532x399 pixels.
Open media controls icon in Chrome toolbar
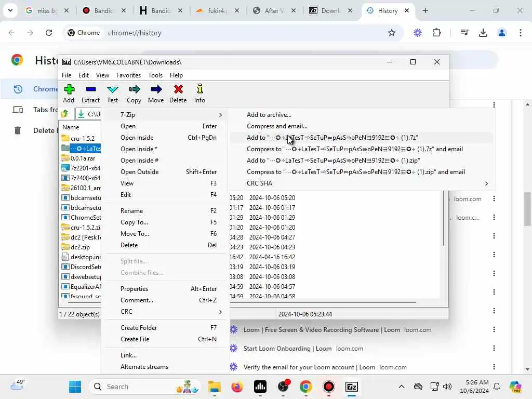point(464,33)
